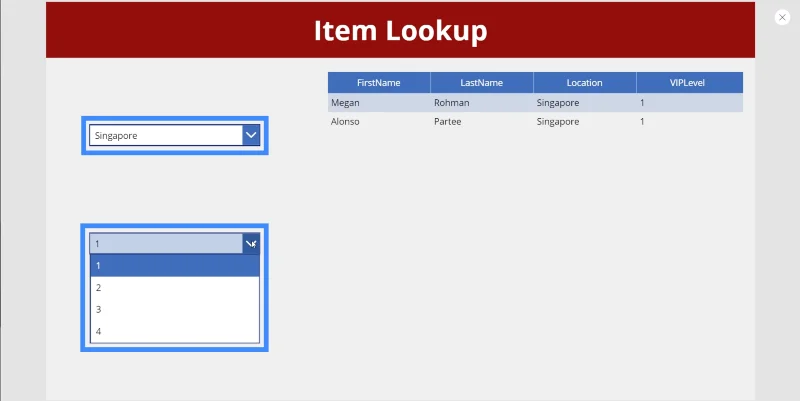This screenshot has height=401, width=800.
Task: Click VIPLevel value in Alonso row
Action: (690, 121)
